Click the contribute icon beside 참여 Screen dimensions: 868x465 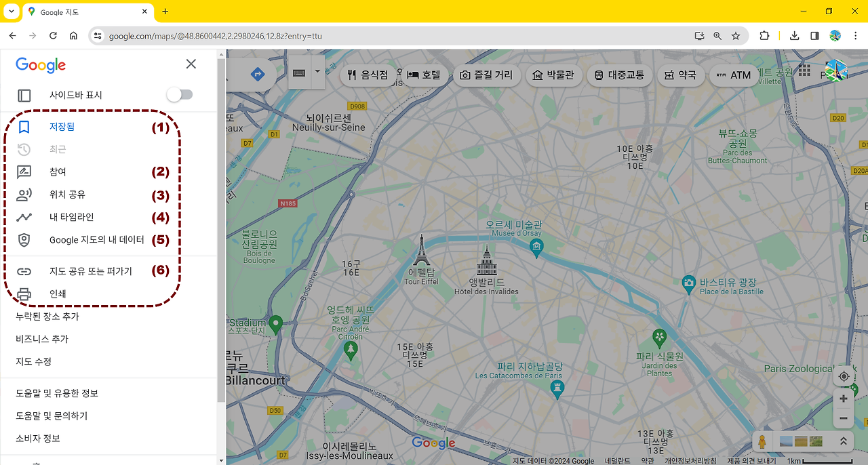pos(24,172)
